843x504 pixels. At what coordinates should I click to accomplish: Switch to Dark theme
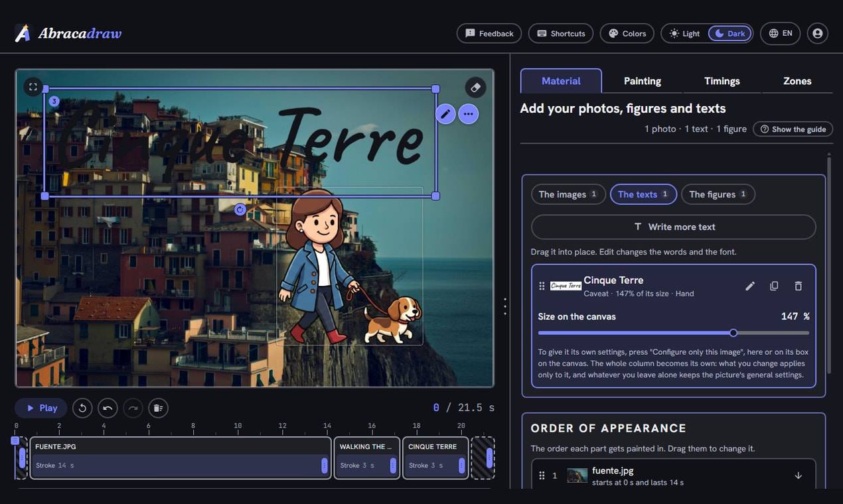730,33
